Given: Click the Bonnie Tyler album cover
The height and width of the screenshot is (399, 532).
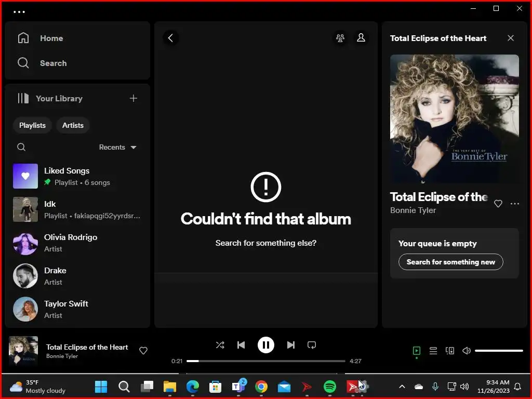Looking at the screenshot, I should pos(454,119).
